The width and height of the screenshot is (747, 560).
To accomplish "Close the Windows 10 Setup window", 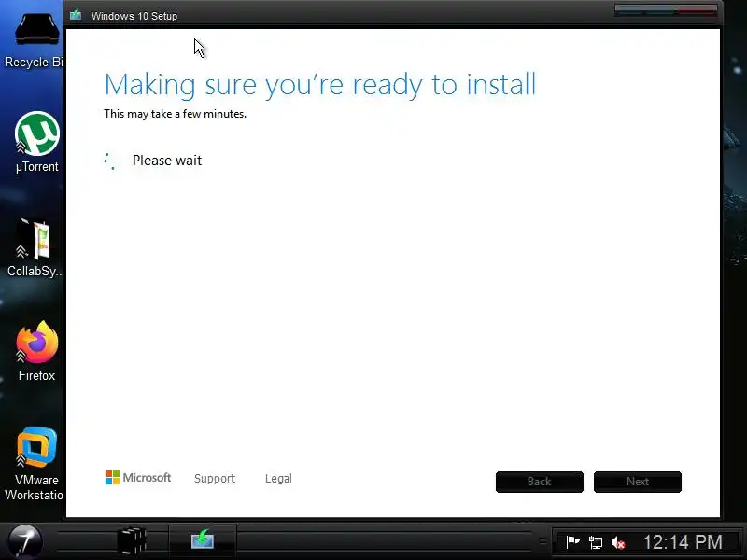I will click(x=698, y=10).
